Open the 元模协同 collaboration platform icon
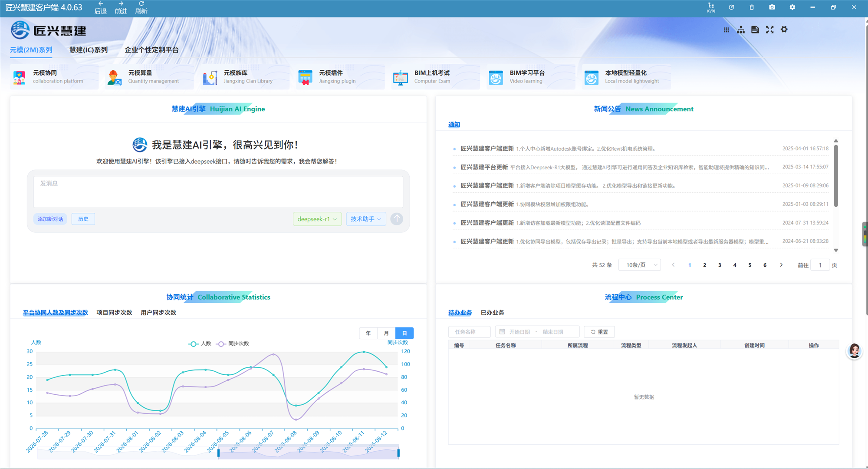This screenshot has width=868, height=469. [x=19, y=77]
